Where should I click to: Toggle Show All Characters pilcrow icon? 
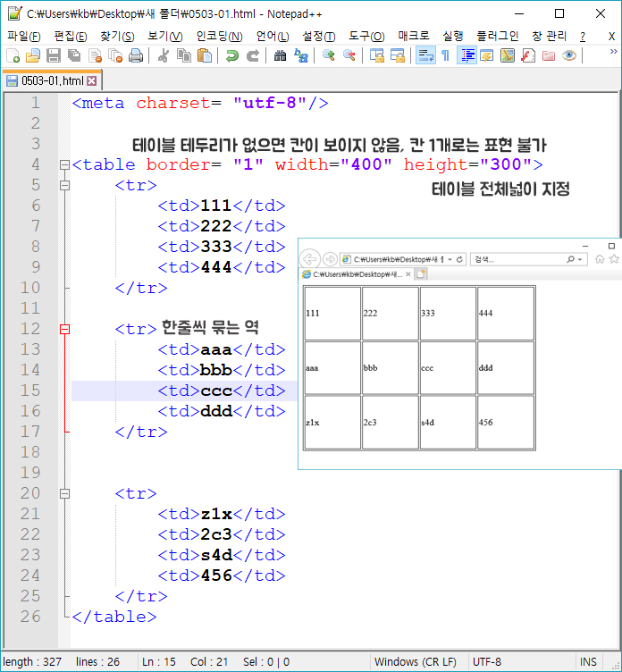click(446, 55)
